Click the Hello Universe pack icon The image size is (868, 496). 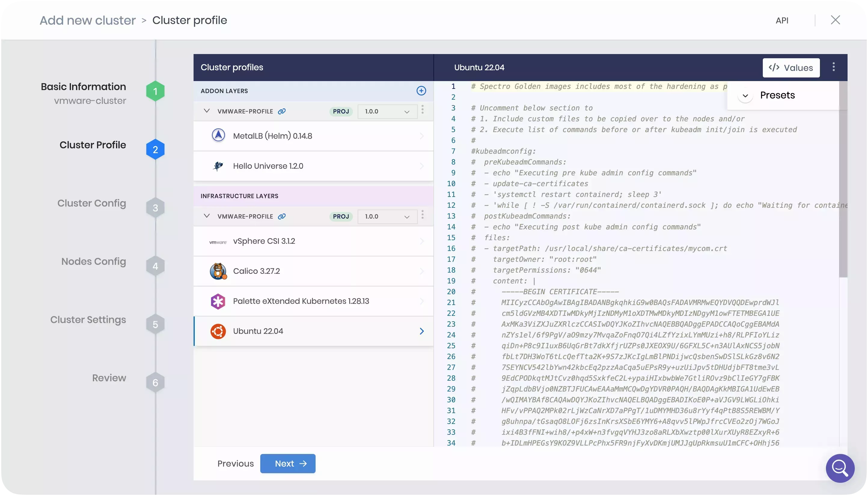click(x=218, y=166)
